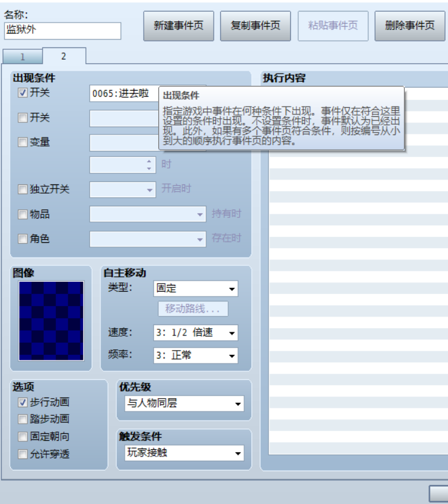The height and width of the screenshot is (504, 448).
Task: Click the 出现条件 tooltip popup
Action: pos(282,118)
